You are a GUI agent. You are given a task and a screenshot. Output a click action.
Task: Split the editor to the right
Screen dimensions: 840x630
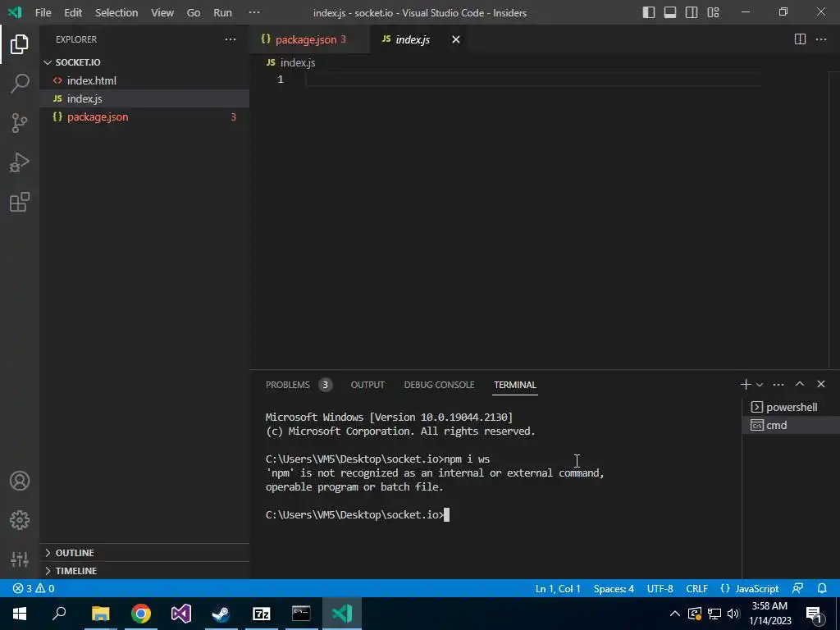coord(800,39)
